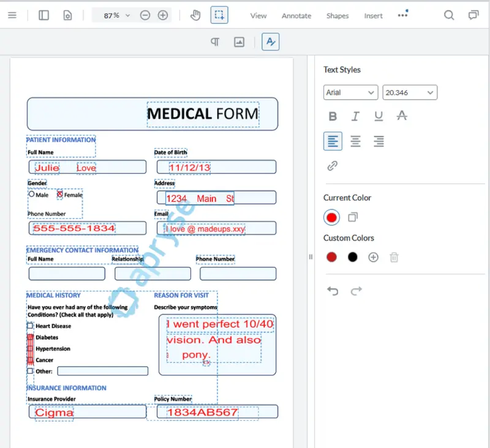This screenshot has width=490, height=448.
Task: Select the Female radio button
Action: coord(59,194)
